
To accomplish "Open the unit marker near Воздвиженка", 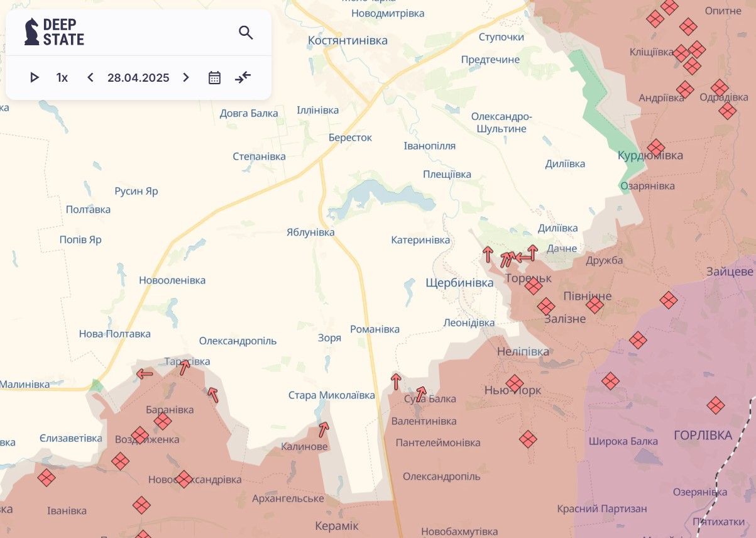I will coord(140,436).
